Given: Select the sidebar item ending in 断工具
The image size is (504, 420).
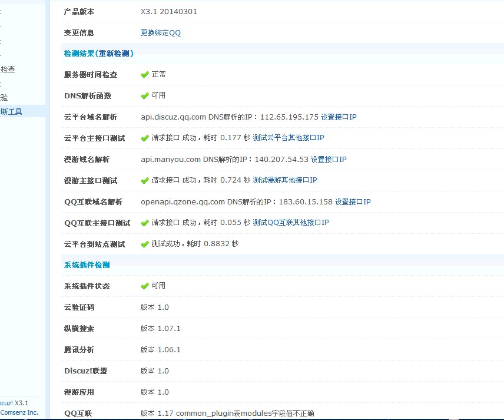Looking at the screenshot, I should (11, 111).
